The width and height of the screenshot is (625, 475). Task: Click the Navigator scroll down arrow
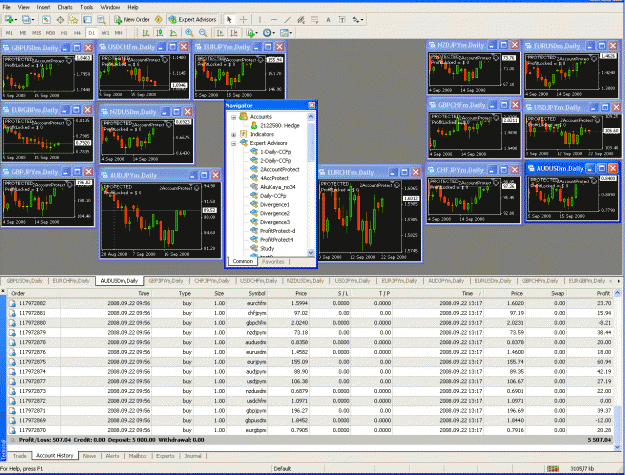(311, 253)
